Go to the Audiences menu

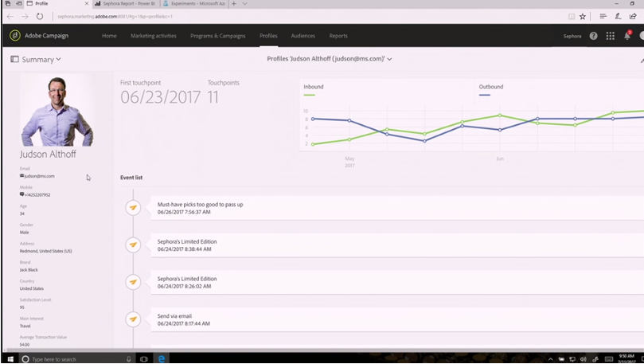(302, 36)
